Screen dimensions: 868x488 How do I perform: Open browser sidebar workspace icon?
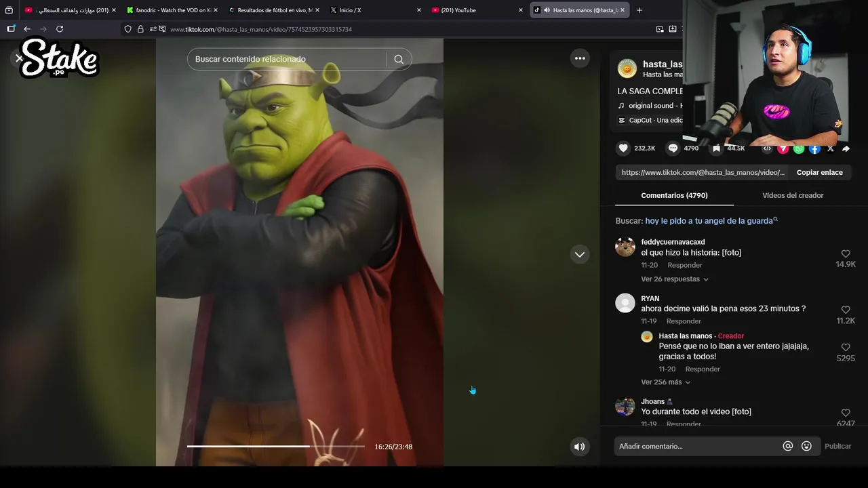click(11, 29)
